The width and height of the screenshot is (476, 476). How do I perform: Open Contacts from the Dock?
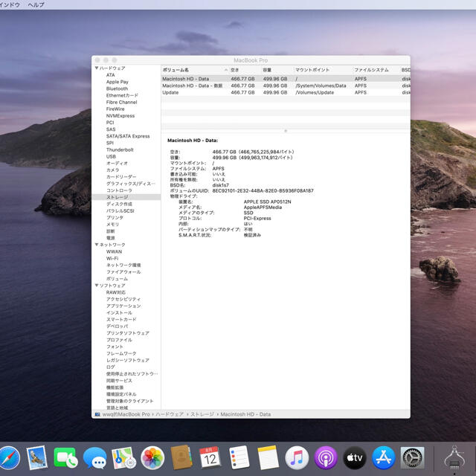click(181, 458)
